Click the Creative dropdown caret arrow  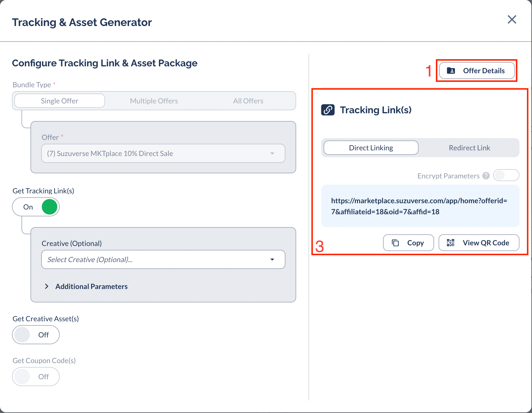click(272, 259)
